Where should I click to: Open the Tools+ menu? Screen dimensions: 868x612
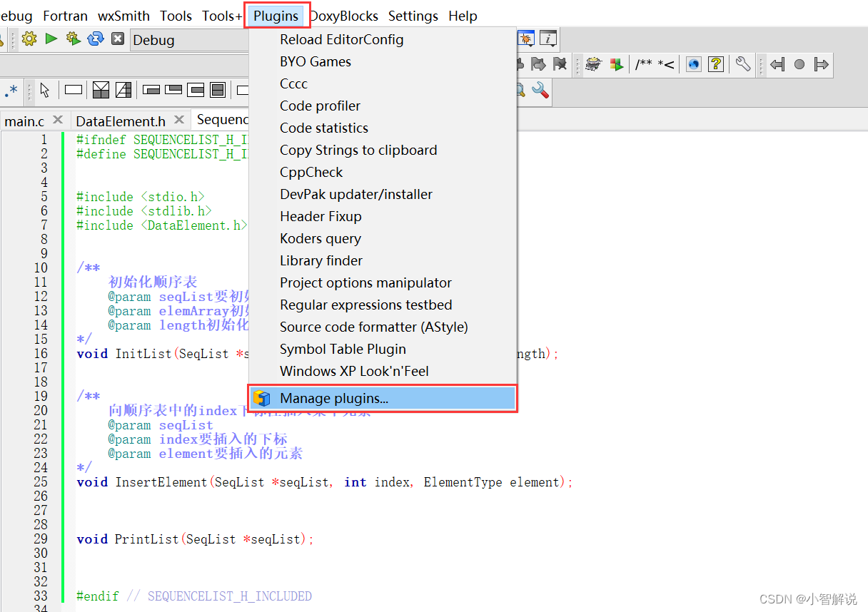point(223,16)
